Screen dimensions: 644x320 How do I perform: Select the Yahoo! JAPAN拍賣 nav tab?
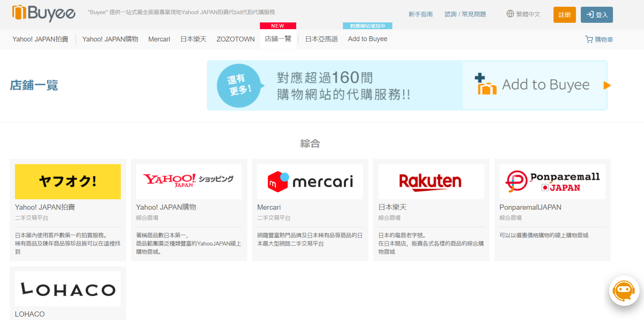(40, 39)
